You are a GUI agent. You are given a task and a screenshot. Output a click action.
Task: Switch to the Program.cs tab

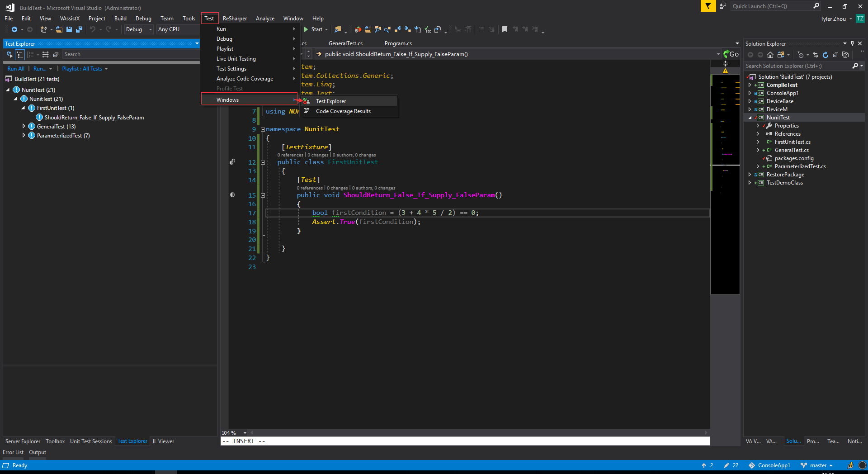point(398,43)
